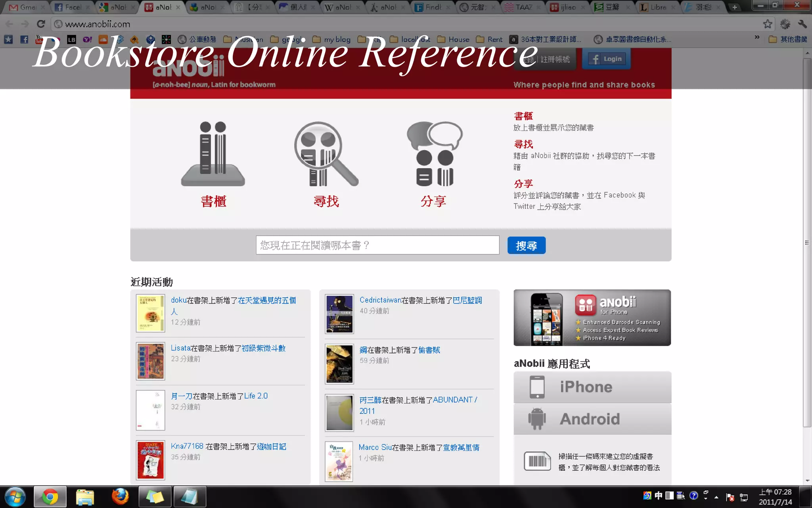Open the 在天堂遇見的五個人 book cover thumbnail
Image resolution: width=812 pixels, height=508 pixels.
pos(150,313)
